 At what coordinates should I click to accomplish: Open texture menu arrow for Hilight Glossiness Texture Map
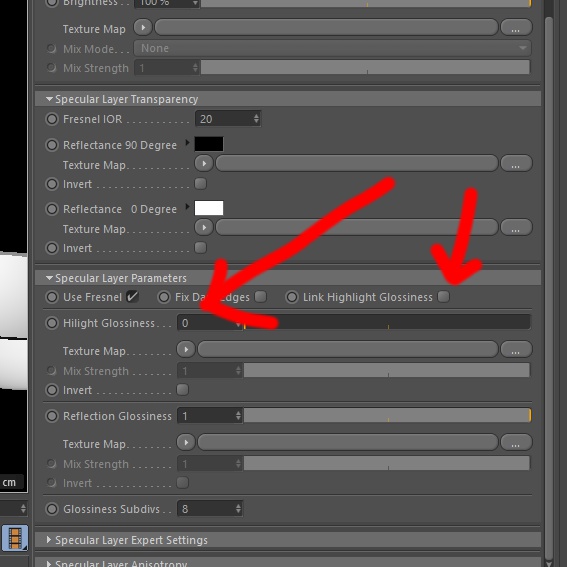tap(186, 350)
